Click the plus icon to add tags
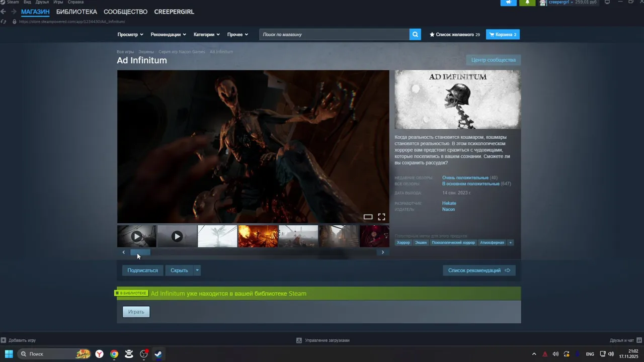This screenshot has width=644, height=362. click(510, 243)
